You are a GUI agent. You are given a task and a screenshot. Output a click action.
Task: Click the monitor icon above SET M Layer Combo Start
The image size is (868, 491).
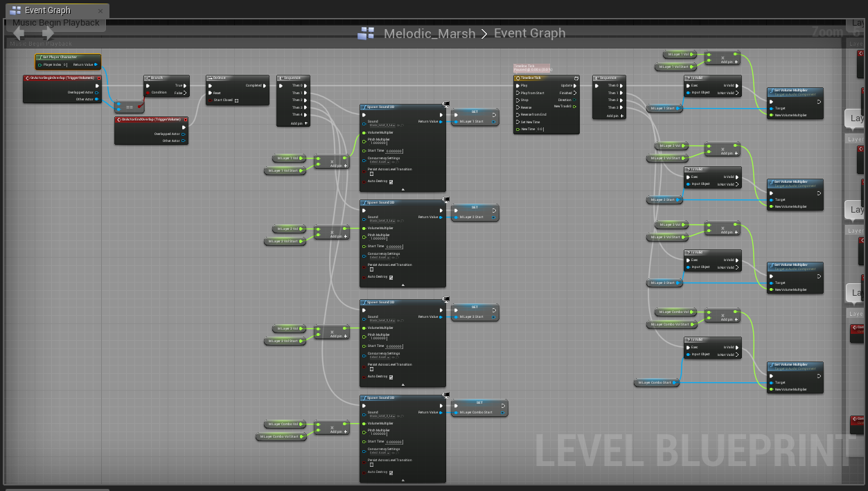[447, 395]
